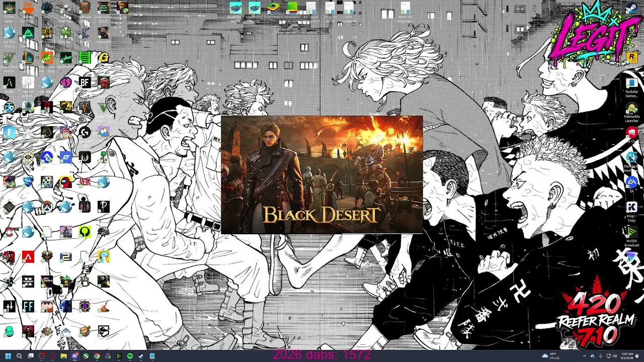This screenshot has width=644, height=362.
Task: Open the Opera GX browser on the taskbar
Action: click(x=53, y=356)
